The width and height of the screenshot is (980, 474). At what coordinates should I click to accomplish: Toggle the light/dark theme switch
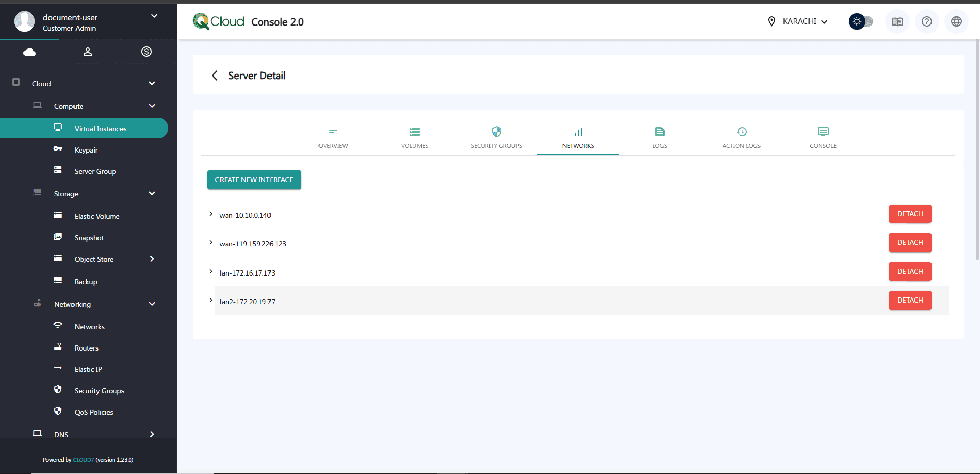point(861,21)
